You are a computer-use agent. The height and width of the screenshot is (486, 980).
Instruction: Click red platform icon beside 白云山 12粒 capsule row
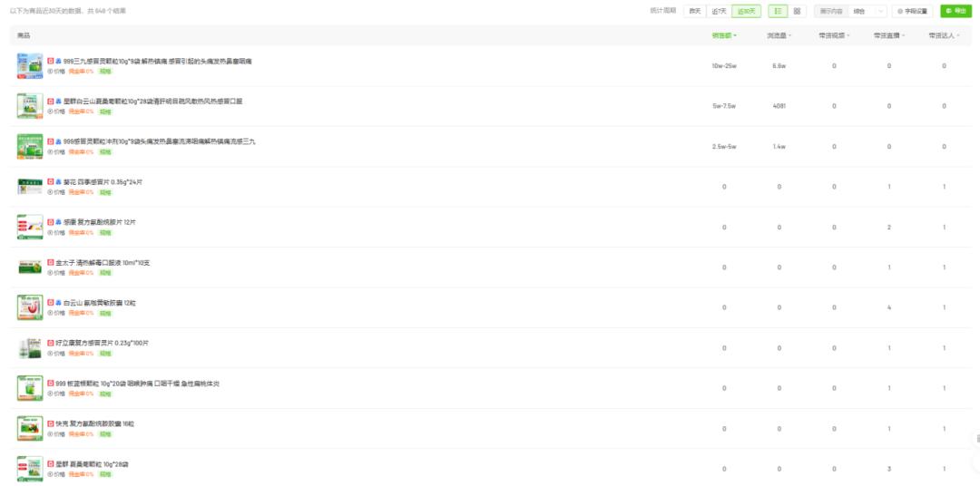tap(51, 303)
